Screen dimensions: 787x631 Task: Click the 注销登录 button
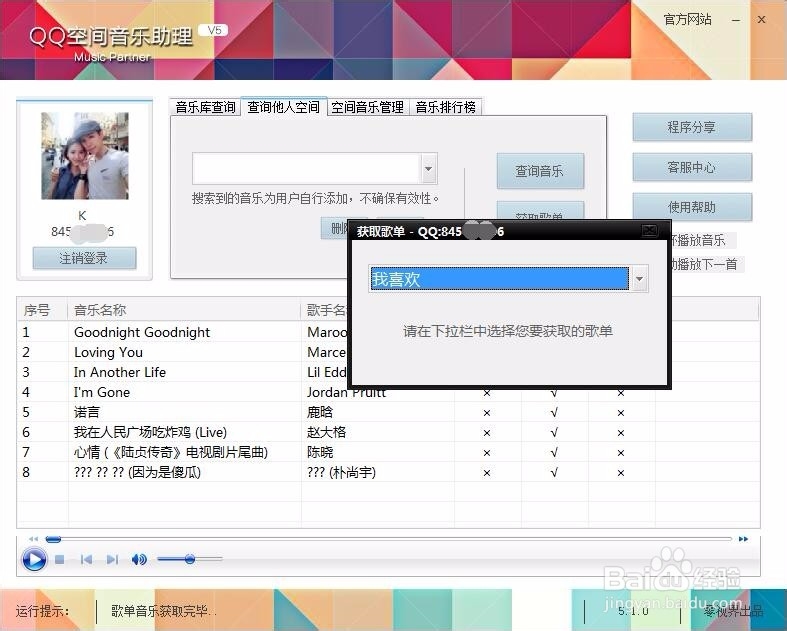point(84,258)
